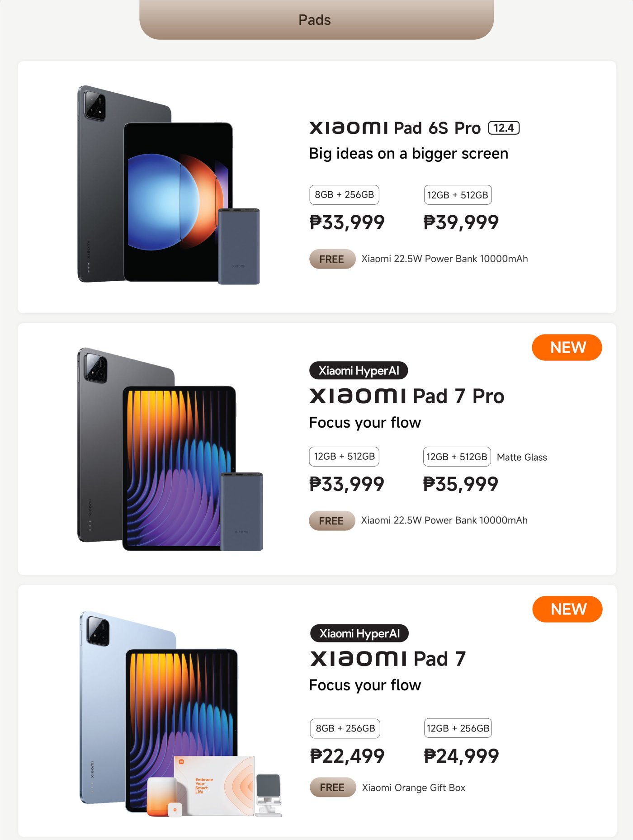Screen dimensions: 633x840
Task: Click the ₱24,999 price of Xiaomi Pad 7
Action: tap(461, 756)
